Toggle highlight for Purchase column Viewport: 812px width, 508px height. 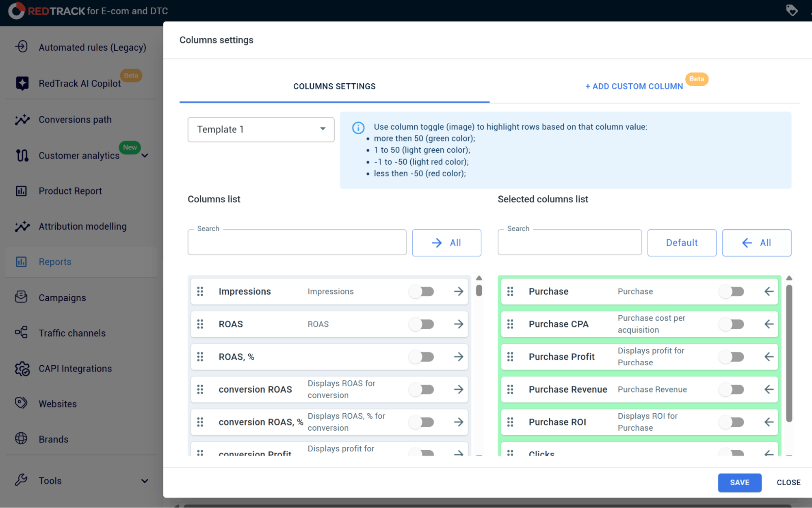pyautogui.click(x=732, y=291)
